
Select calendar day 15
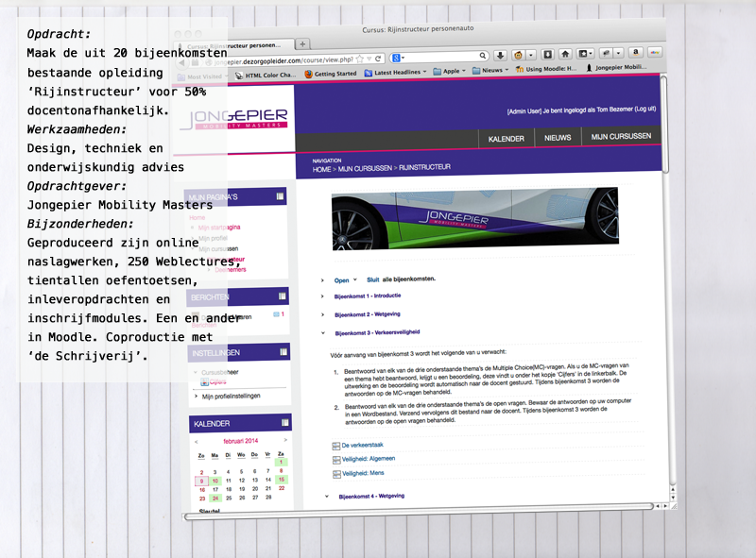point(281,480)
